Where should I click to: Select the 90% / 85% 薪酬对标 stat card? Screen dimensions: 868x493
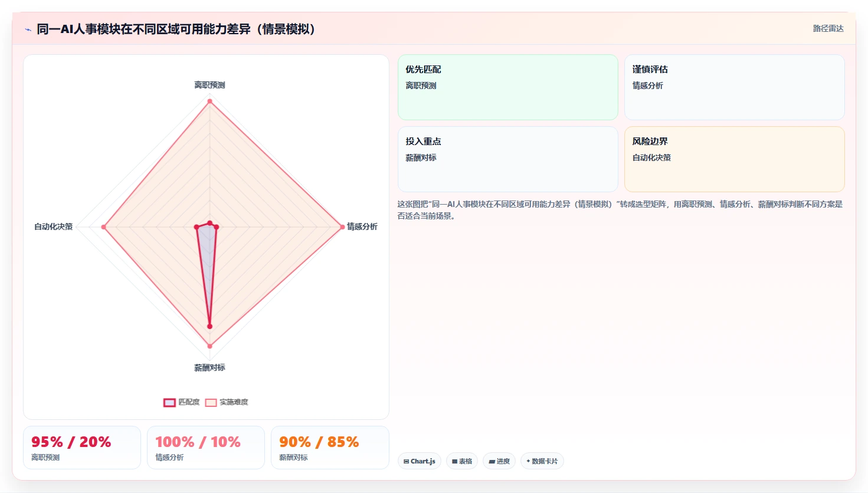click(x=330, y=448)
